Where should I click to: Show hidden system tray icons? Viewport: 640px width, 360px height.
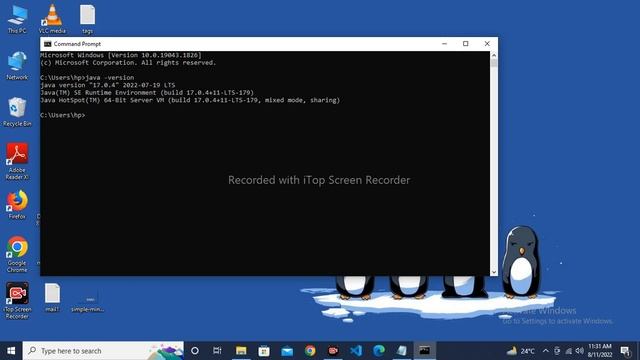pos(546,351)
